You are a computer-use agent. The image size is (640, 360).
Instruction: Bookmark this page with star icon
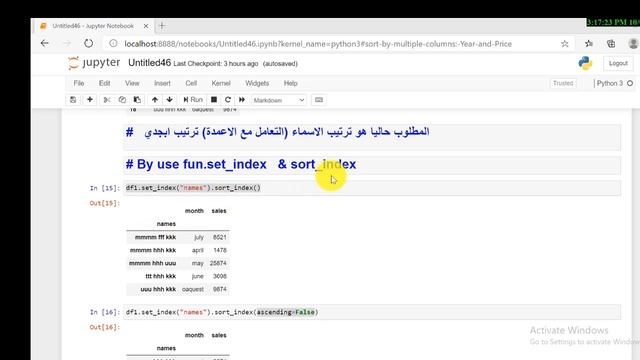(x=564, y=44)
